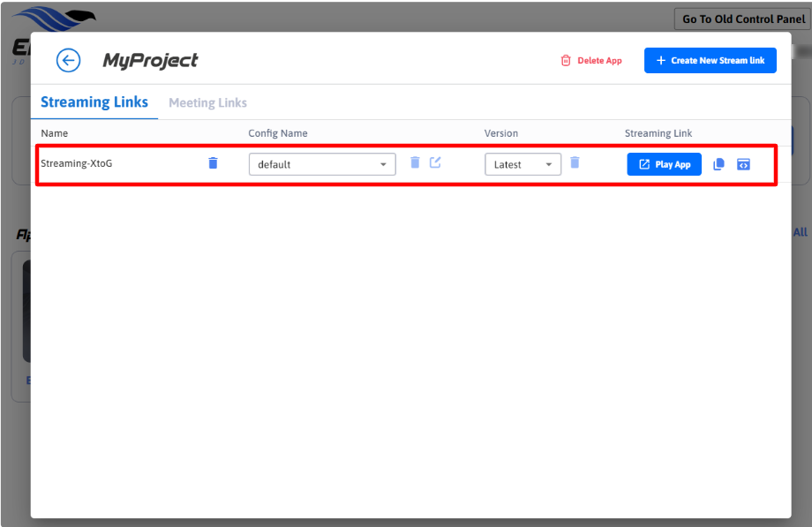Open the Latest Version dropdown

(523, 164)
